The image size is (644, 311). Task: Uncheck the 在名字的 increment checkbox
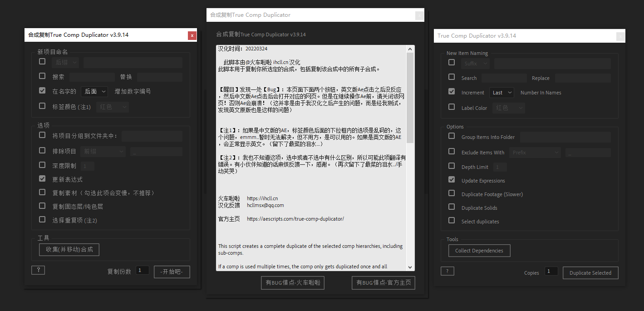click(x=42, y=90)
